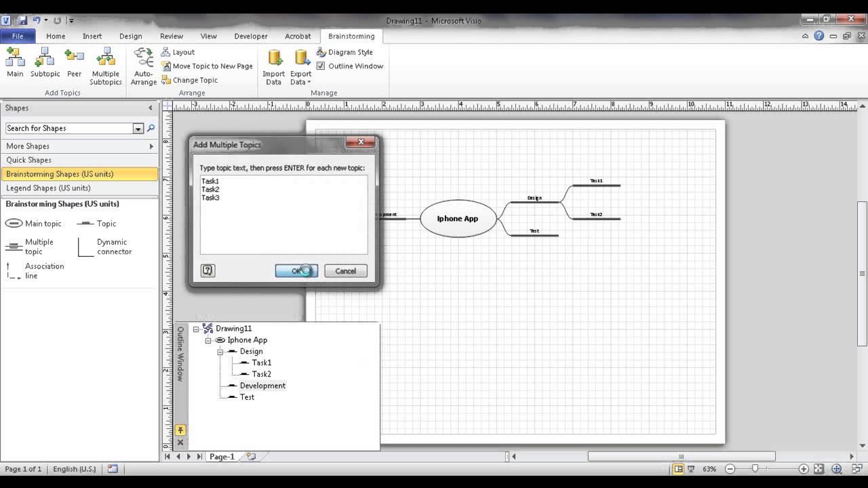
Task: Open Diagram Style settings
Action: click(344, 52)
